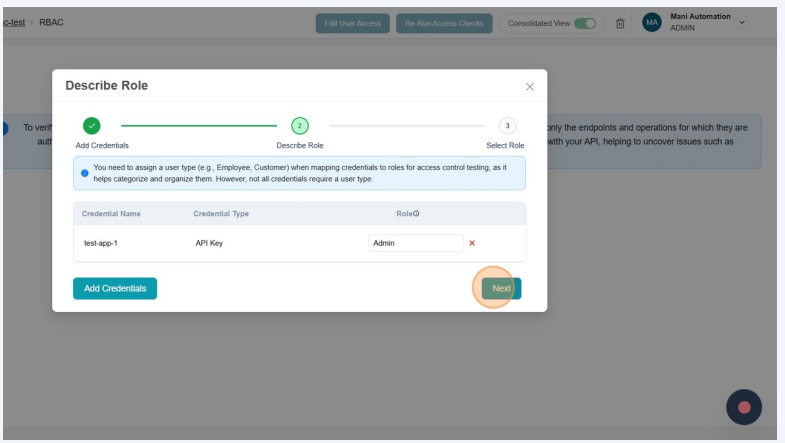Open the ic-test breadcrumb link
The width and height of the screenshot is (785, 443).
[x=12, y=23]
